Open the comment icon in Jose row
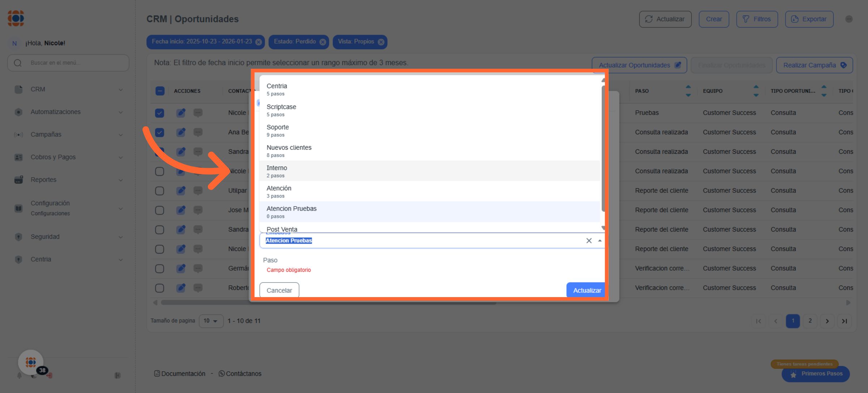 click(198, 210)
